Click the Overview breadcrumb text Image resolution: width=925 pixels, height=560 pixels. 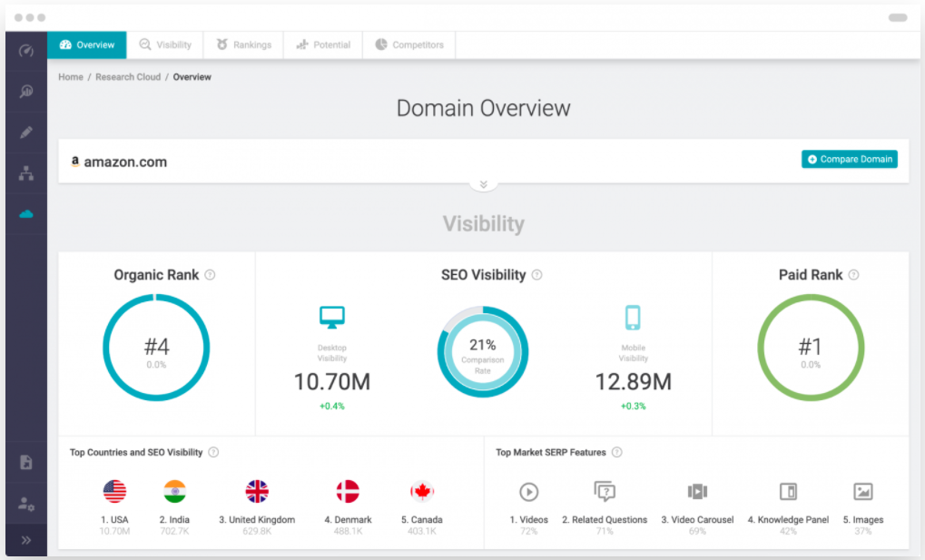click(192, 77)
